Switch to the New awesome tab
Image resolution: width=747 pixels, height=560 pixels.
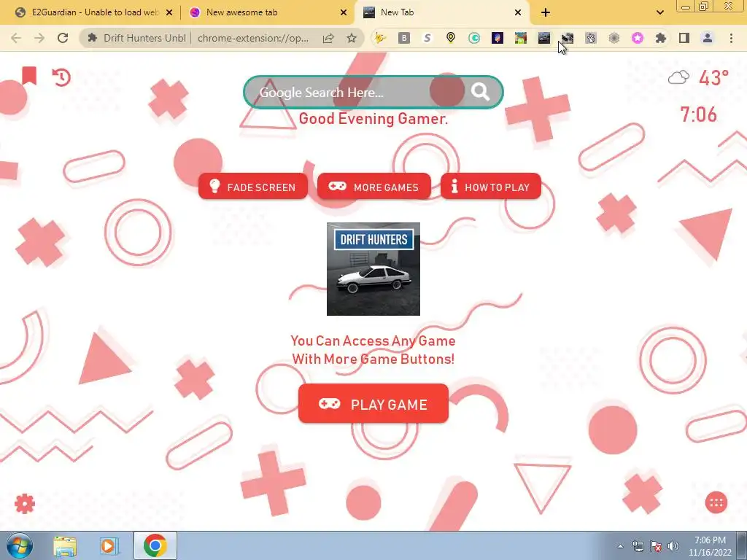[267, 12]
